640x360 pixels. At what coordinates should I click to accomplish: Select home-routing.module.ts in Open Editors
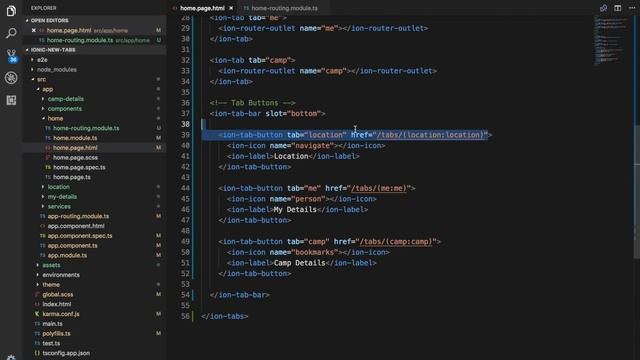click(80, 40)
